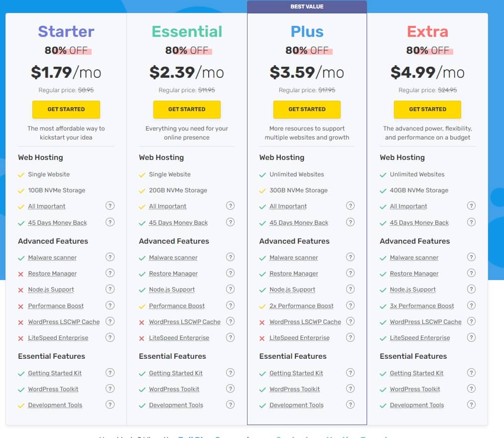Image resolution: width=504 pixels, height=438 pixels.
Task: Open help icon for Extra's LiteSpeed Enterprise
Action: pyautogui.click(x=471, y=337)
